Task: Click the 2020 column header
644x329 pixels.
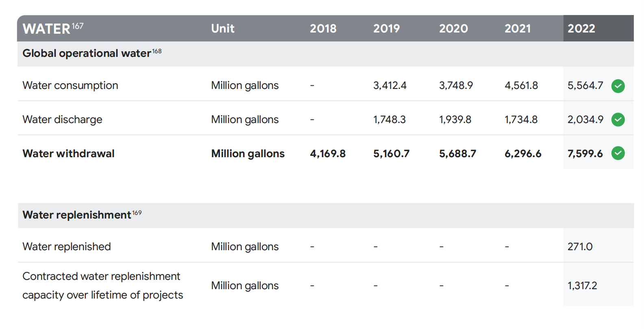Action: 453,28
